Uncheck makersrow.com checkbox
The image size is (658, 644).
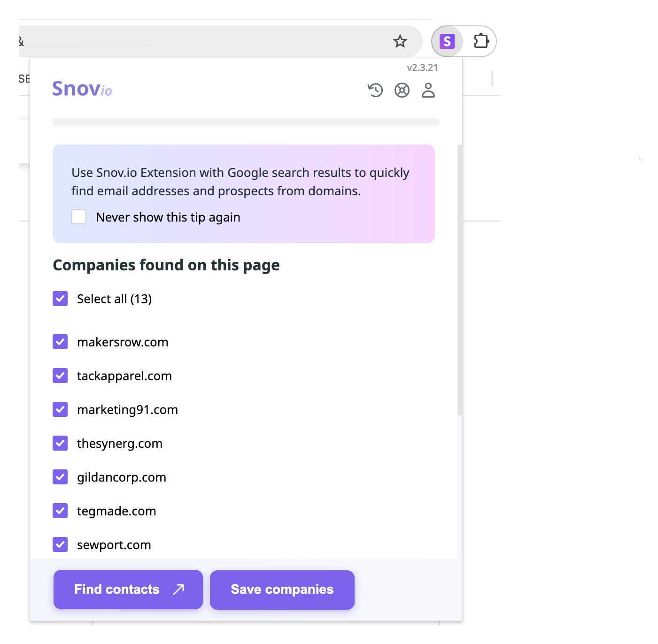point(60,342)
